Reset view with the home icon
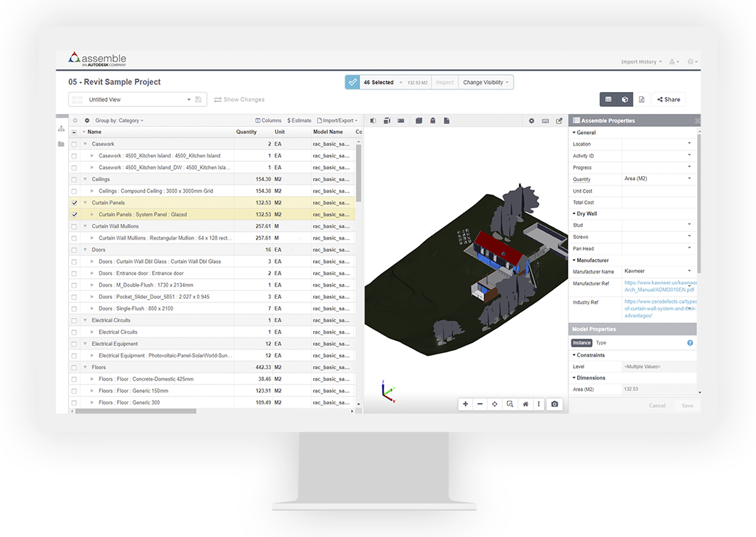The image size is (756, 537). tap(526, 404)
